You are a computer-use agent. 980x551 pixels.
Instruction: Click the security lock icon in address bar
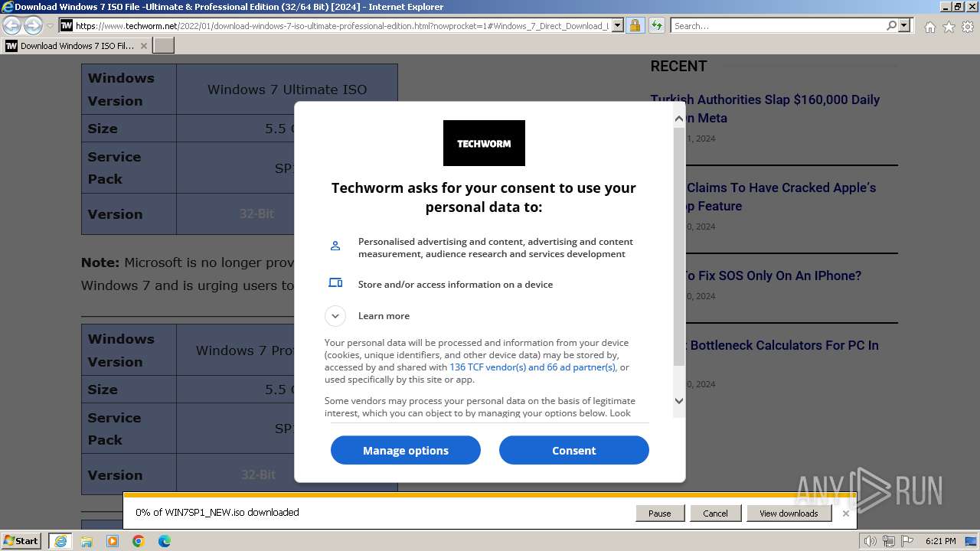coord(635,25)
